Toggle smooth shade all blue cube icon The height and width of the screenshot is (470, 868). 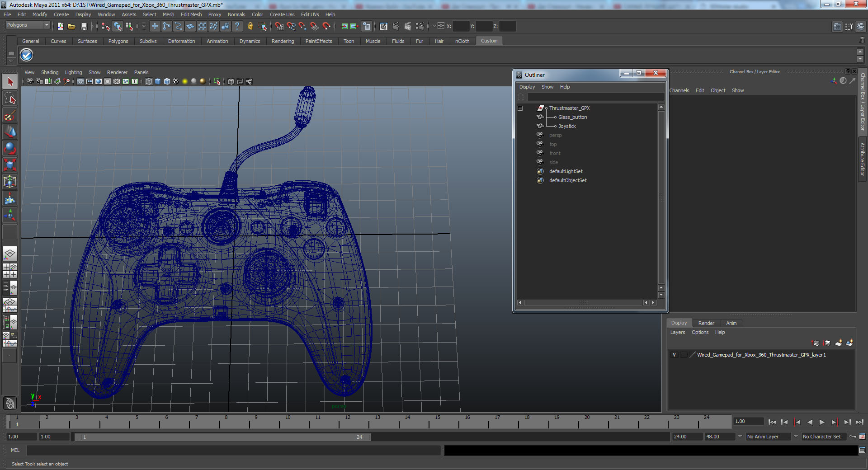tap(158, 81)
